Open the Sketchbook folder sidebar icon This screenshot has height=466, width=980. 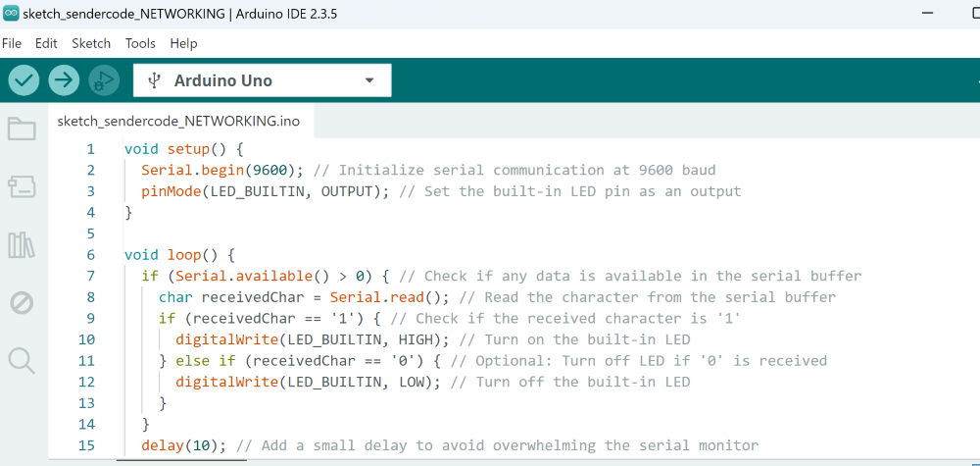tap(22, 129)
